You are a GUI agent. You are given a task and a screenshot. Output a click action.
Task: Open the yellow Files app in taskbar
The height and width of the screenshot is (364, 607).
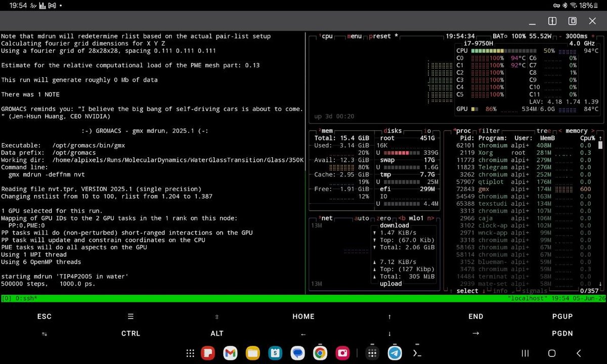pyautogui.click(x=253, y=353)
